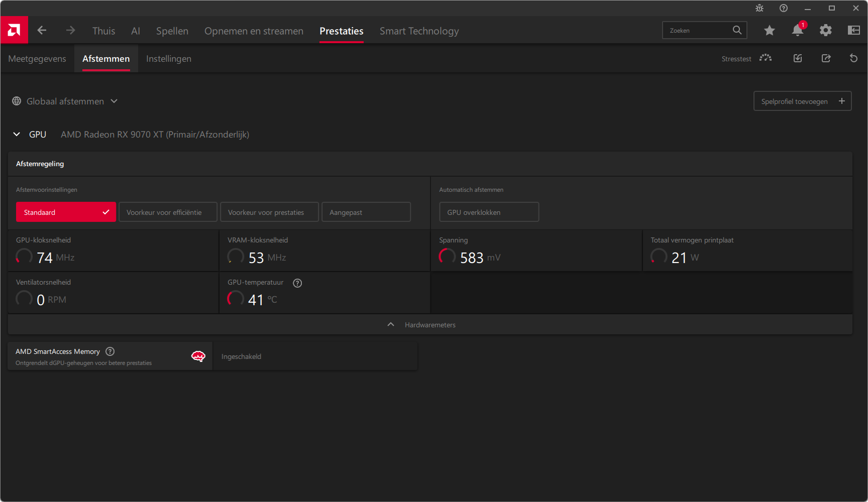The height and width of the screenshot is (502, 868).
Task: Select the Voorkeur voor prestaties preset
Action: (269, 212)
